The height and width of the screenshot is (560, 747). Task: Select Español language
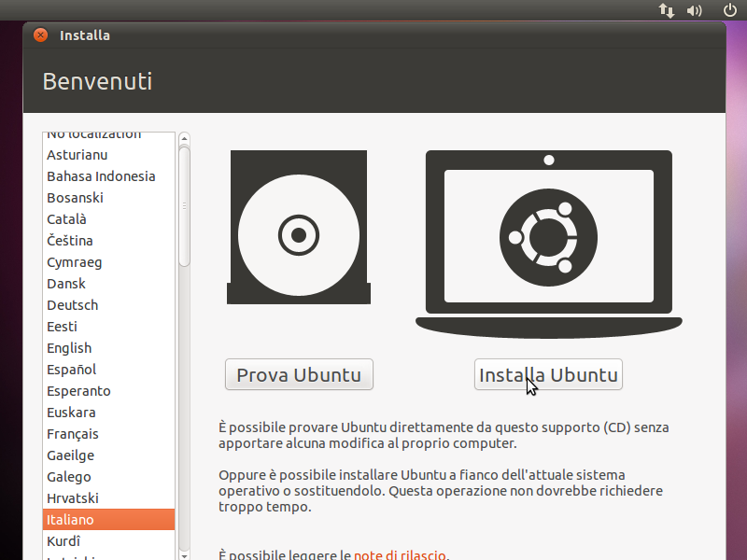point(108,369)
